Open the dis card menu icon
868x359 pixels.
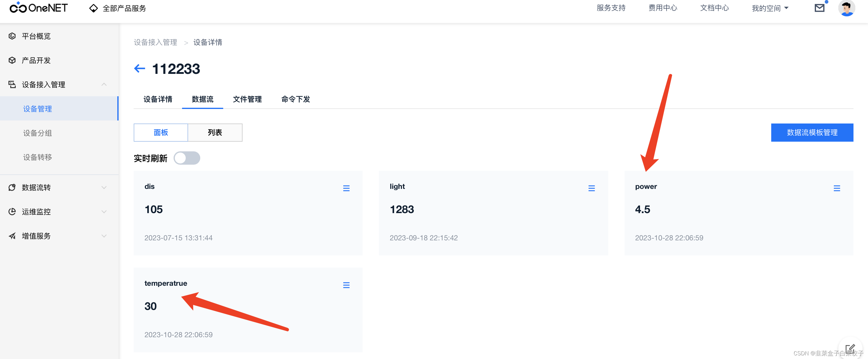346,188
